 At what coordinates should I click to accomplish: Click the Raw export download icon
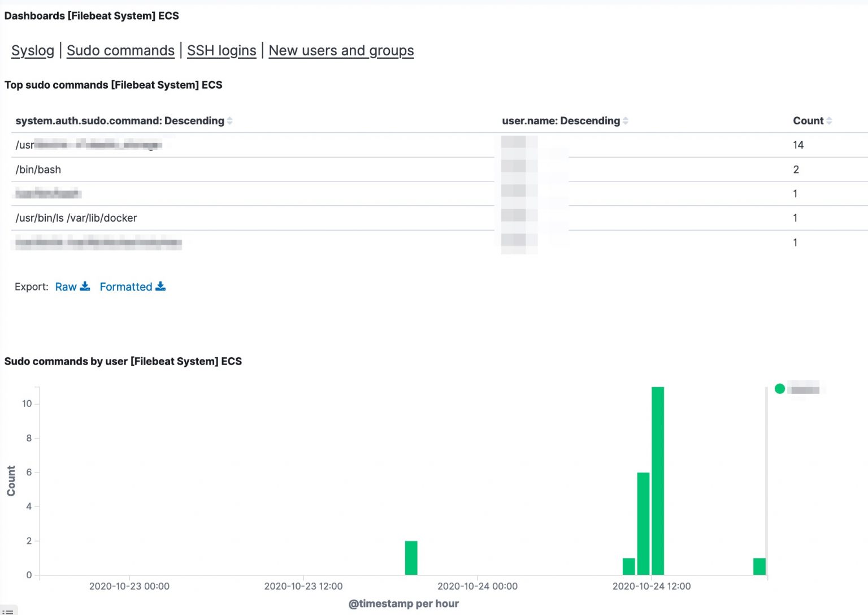[85, 287]
